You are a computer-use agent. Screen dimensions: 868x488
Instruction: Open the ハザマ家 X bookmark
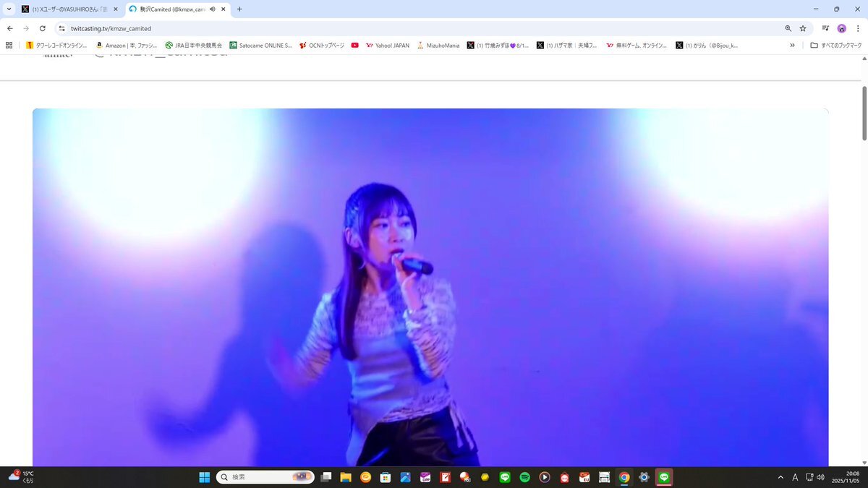(567, 45)
